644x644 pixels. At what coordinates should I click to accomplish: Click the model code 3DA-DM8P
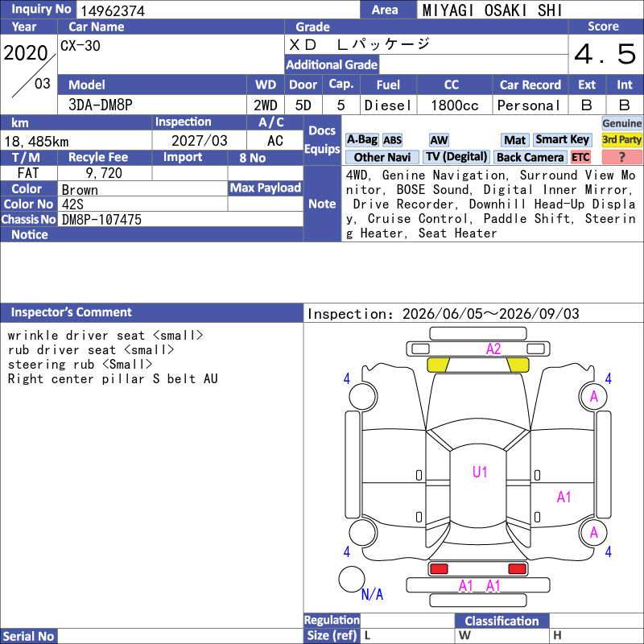pos(100,105)
